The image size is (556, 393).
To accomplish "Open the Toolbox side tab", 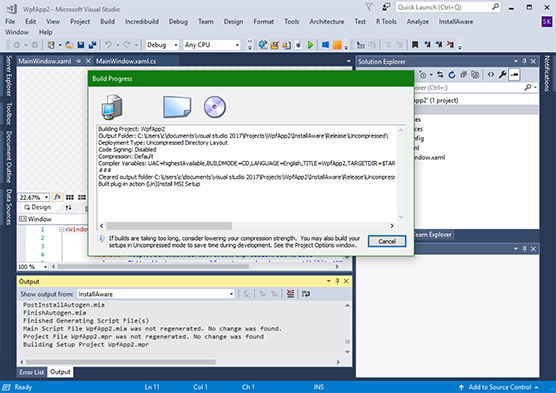I will pyautogui.click(x=9, y=114).
